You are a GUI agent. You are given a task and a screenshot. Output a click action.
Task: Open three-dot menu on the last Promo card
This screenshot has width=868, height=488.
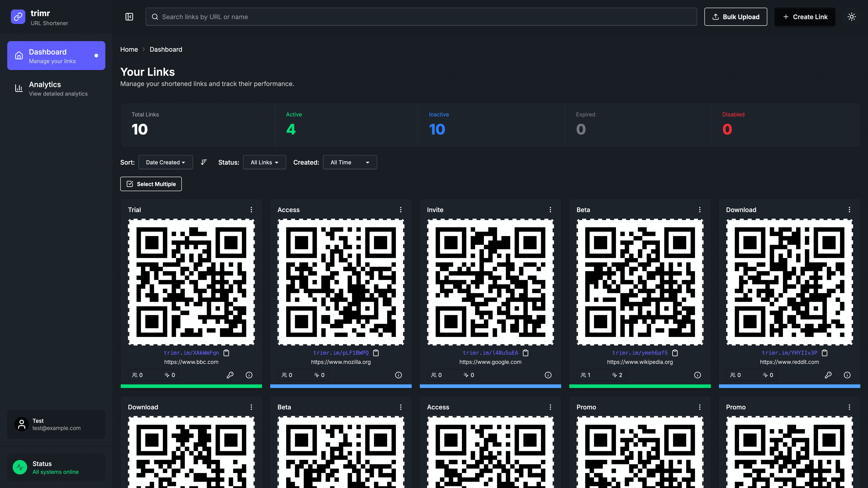coord(849,407)
